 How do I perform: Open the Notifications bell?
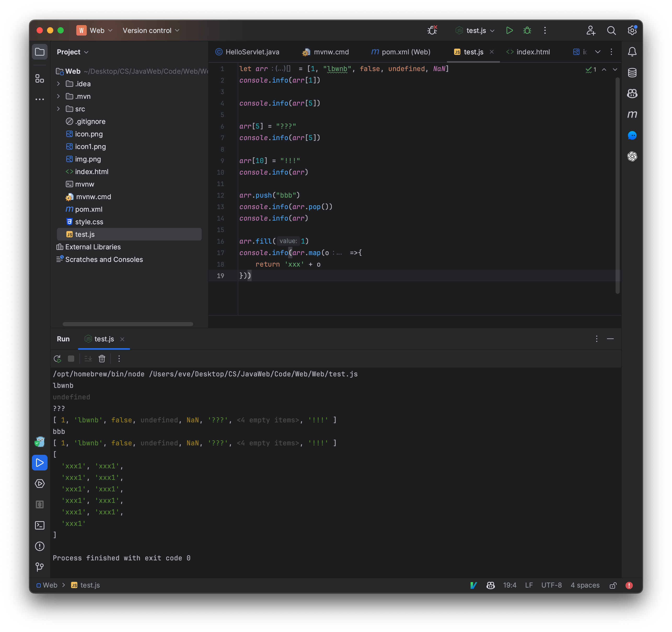(632, 52)
